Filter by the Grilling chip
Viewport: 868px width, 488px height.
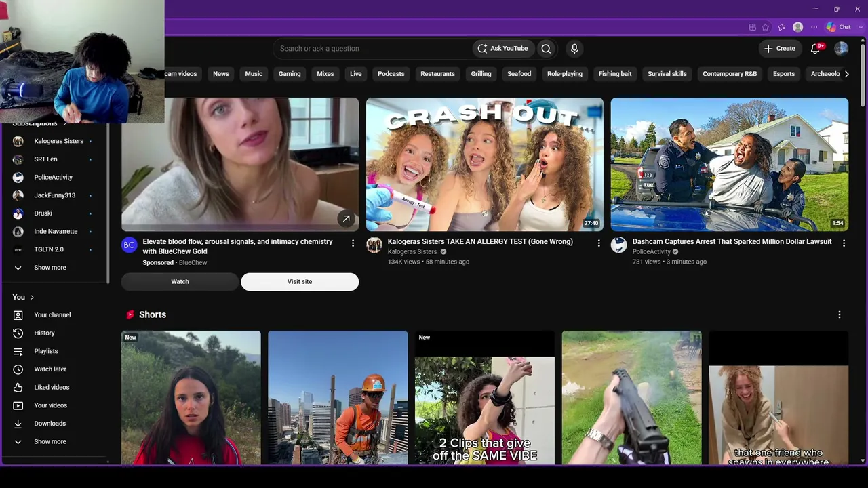[x=481, y=74]
